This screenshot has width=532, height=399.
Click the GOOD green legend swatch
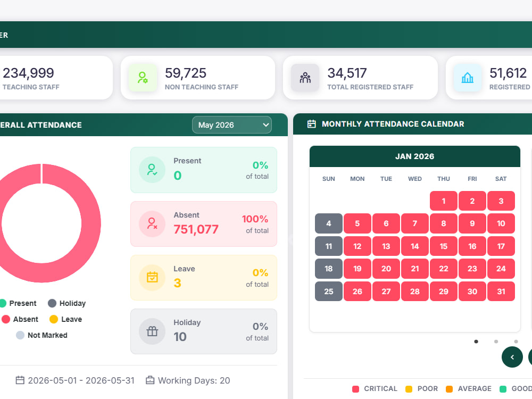503,389
